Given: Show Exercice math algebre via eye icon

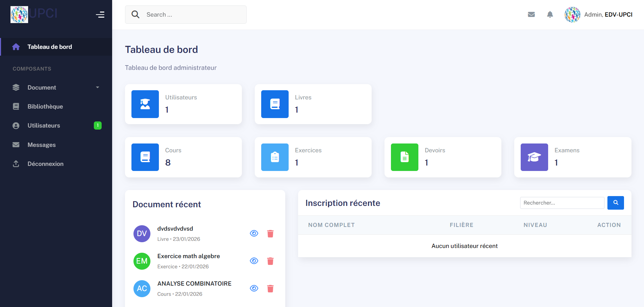Looking at the screenshot, I should (x=254, y=261).
